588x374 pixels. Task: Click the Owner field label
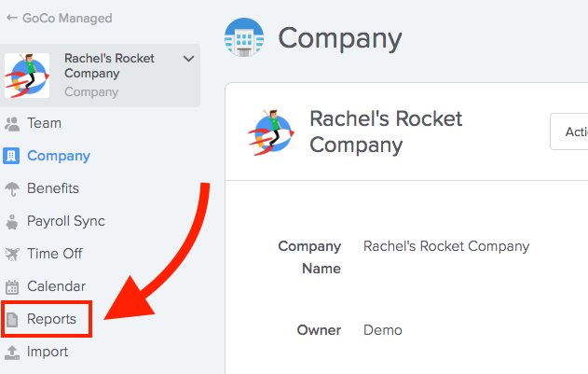(319, 330)
